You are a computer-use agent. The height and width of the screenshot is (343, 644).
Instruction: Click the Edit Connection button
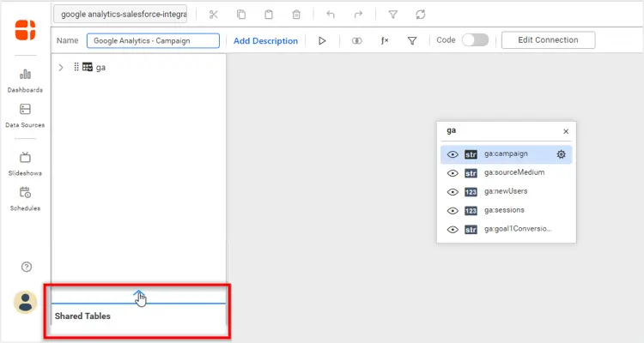[548, 40]
